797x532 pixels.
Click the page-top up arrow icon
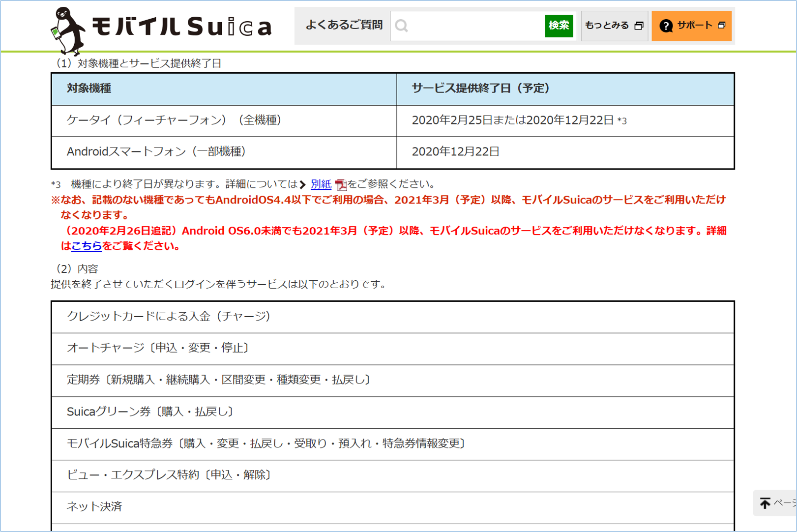point(765,502)
